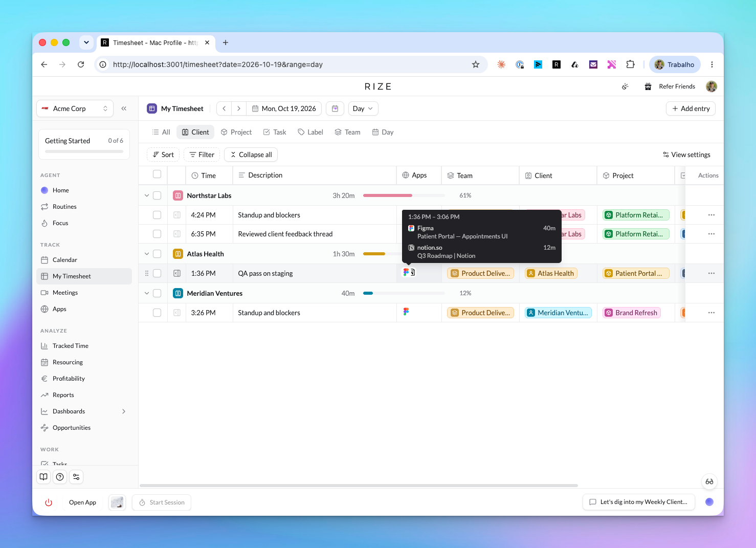The height and width of the screenshot is (548, 756).
Task: Collapse the Atlas Health group chevron
Action: coord(147,254)
